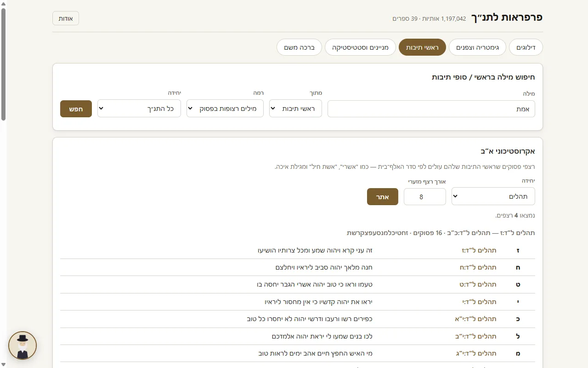Open the verse link תהלים ל״ד:י״ג
588x368 pixels.
click(476, 353)
